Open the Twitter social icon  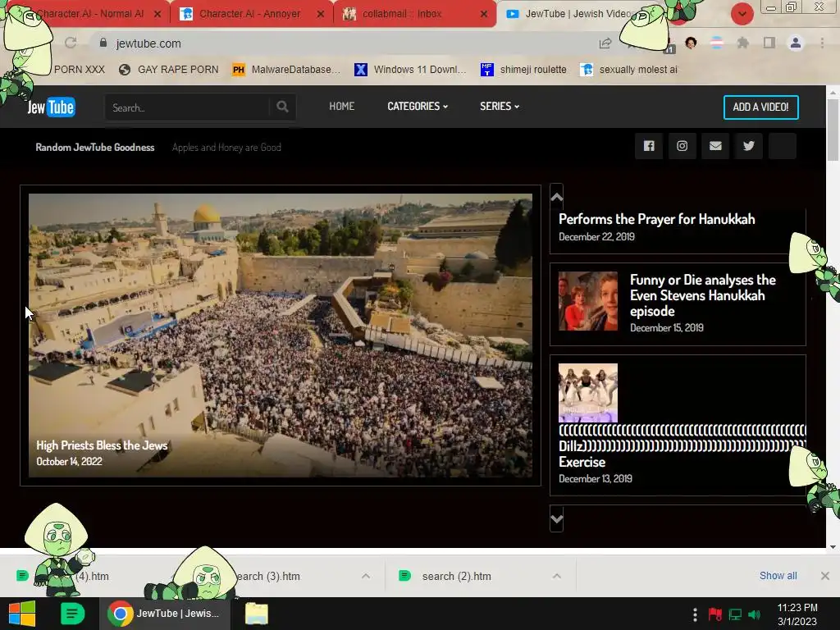coord(748,146)
